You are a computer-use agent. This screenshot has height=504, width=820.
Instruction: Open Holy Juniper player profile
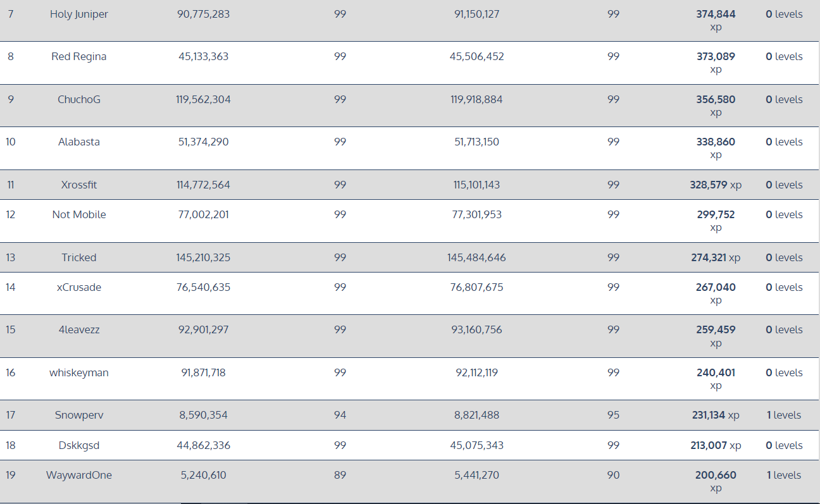(x=79, y=14)
